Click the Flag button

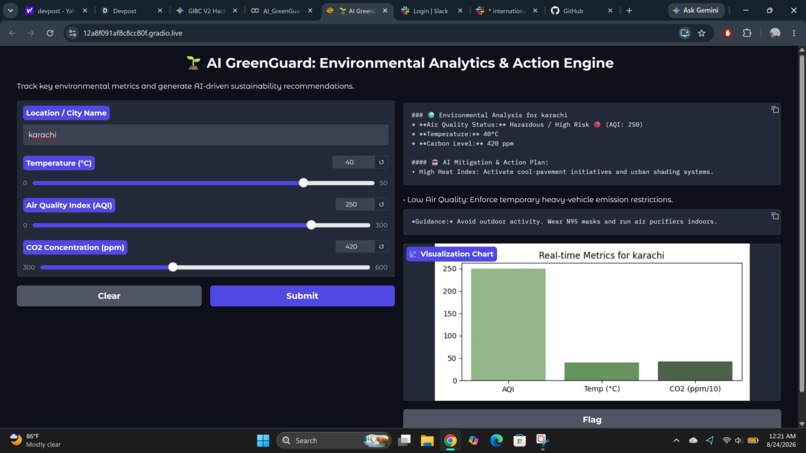(x=592, y=419)
